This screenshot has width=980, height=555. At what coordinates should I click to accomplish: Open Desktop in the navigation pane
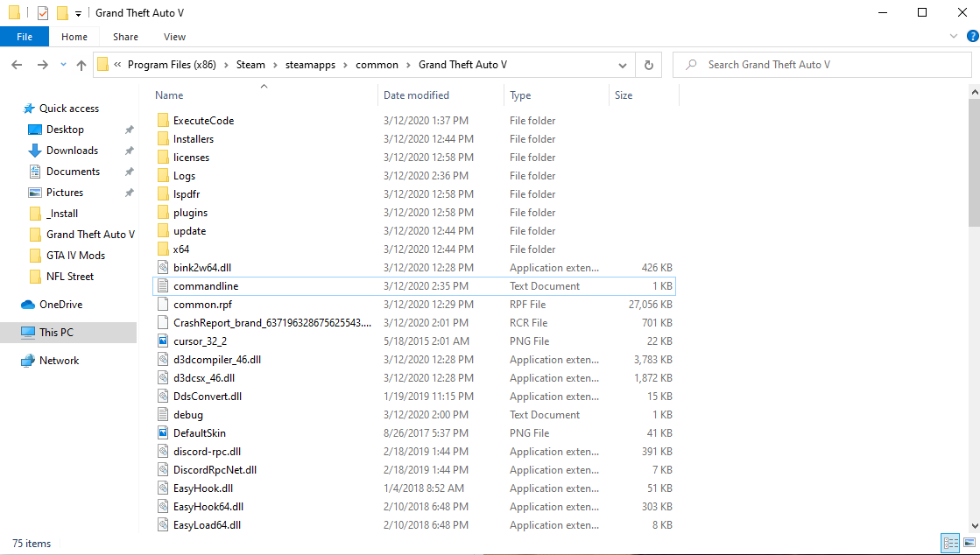(x=65, y=130)
